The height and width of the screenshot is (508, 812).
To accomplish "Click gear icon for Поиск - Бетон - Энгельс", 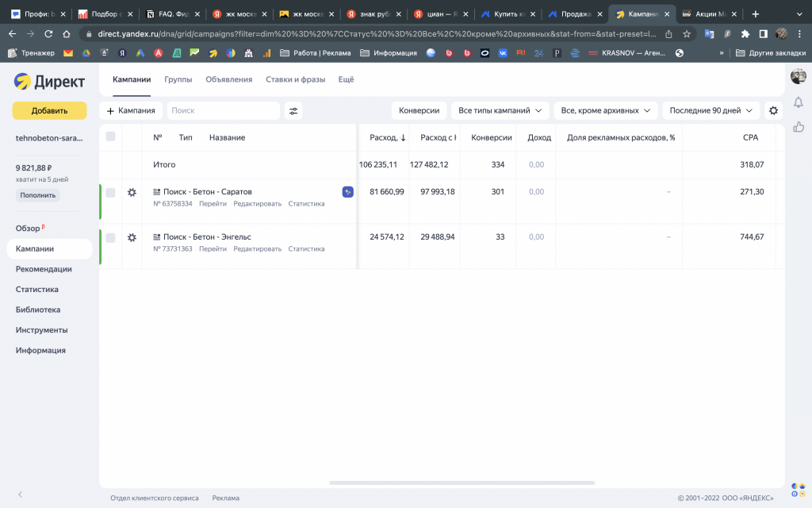I will 132,237.
